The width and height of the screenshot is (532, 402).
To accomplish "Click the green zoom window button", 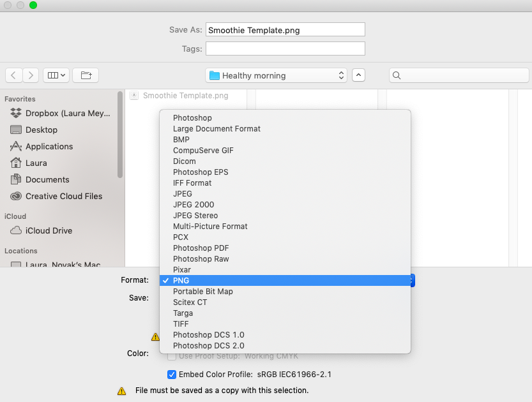I will pyautogui.click(x=33, y=5).
